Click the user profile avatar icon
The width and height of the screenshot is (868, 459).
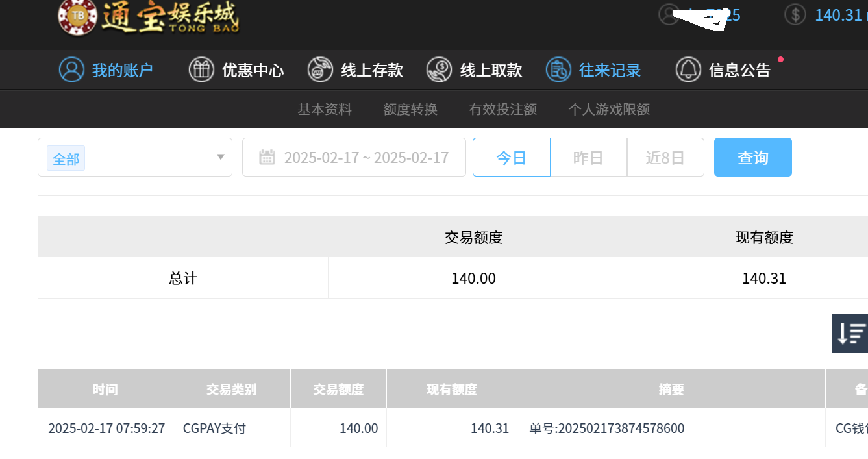click(669, 14)
